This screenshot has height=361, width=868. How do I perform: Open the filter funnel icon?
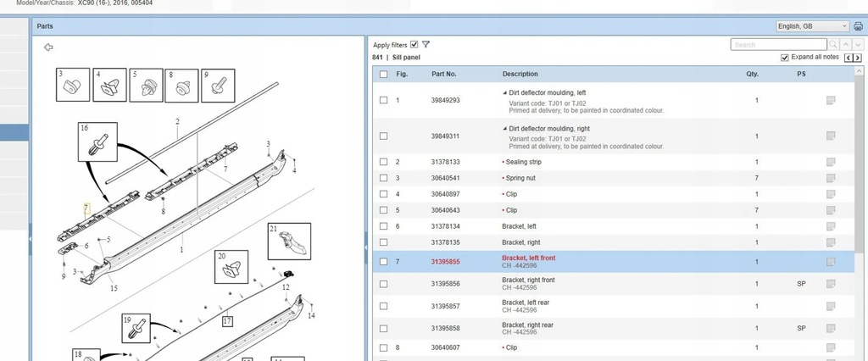tap(426, 45)
